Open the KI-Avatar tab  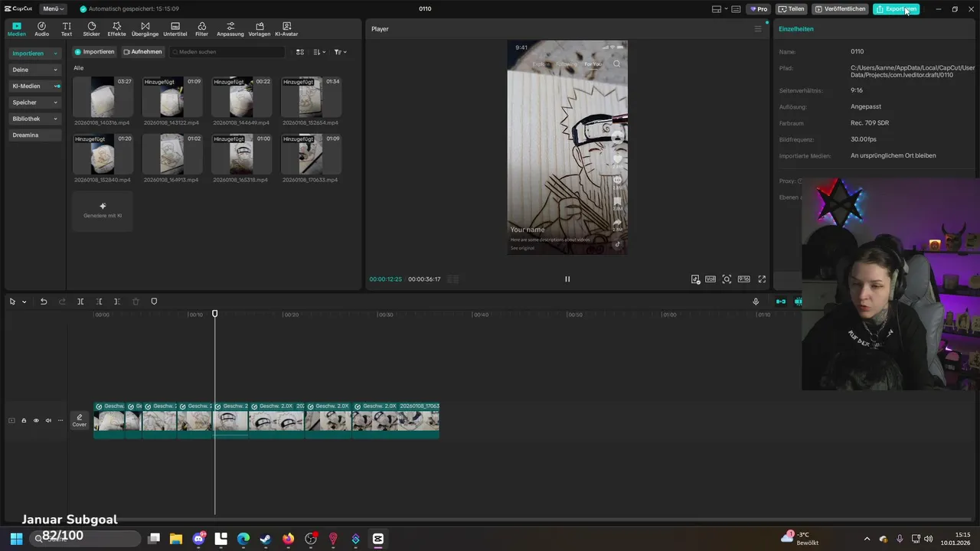286,29
